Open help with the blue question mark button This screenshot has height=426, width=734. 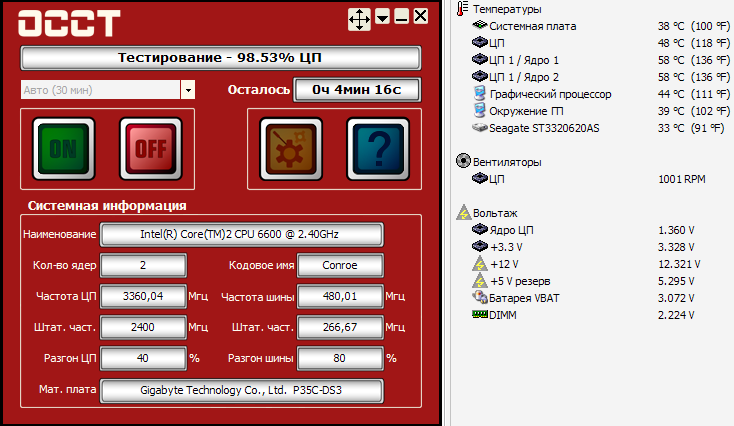(x=378, y=149)
